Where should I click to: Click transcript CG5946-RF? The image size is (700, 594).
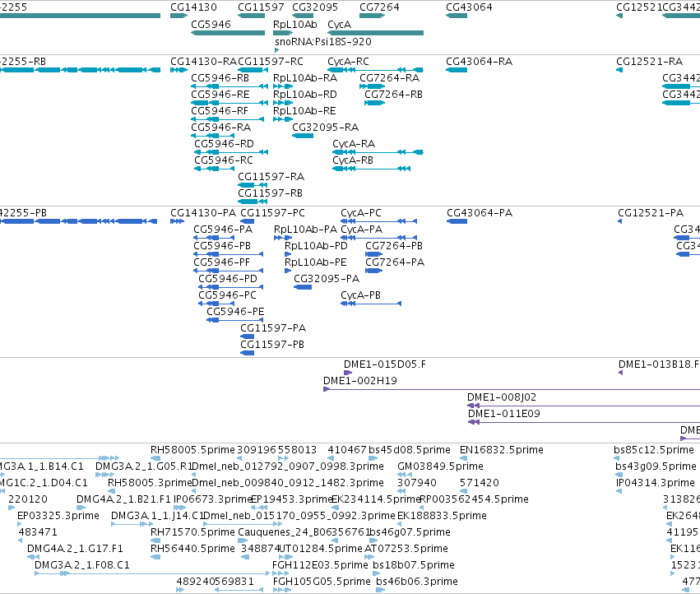(x=219, y=111)
